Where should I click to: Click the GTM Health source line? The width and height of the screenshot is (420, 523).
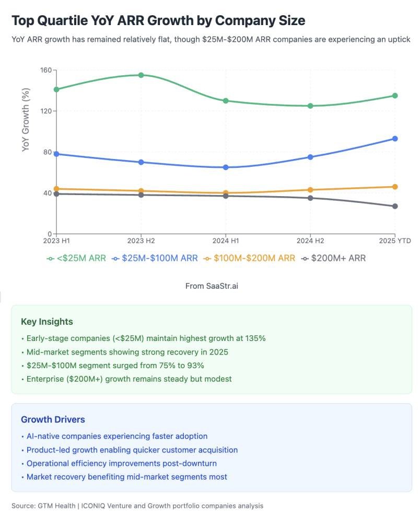click(137, 506)
